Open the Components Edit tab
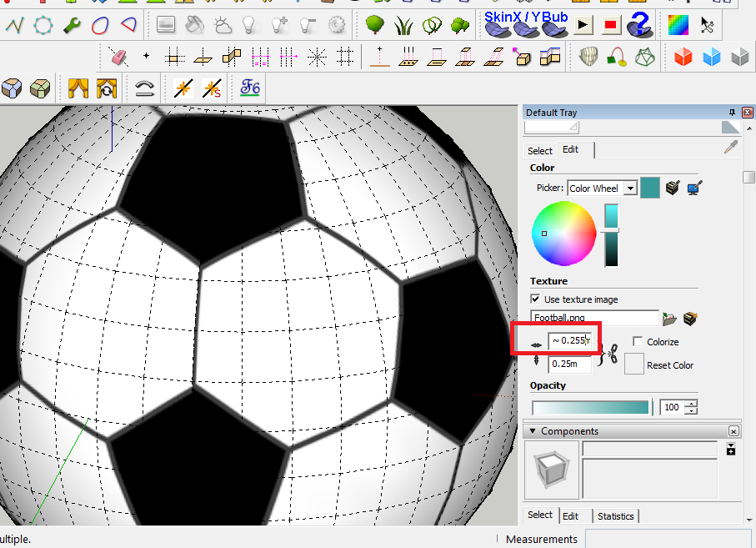The width and height of the screenshot is (756, 548). click(570, 516)
